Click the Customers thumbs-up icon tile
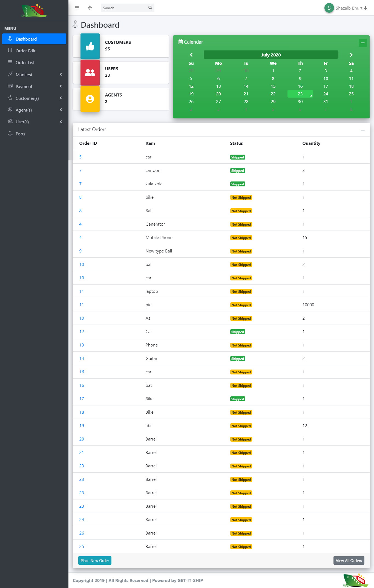This screenshot has width=374, height=588. pyautogui.click(x=90, y=46)
